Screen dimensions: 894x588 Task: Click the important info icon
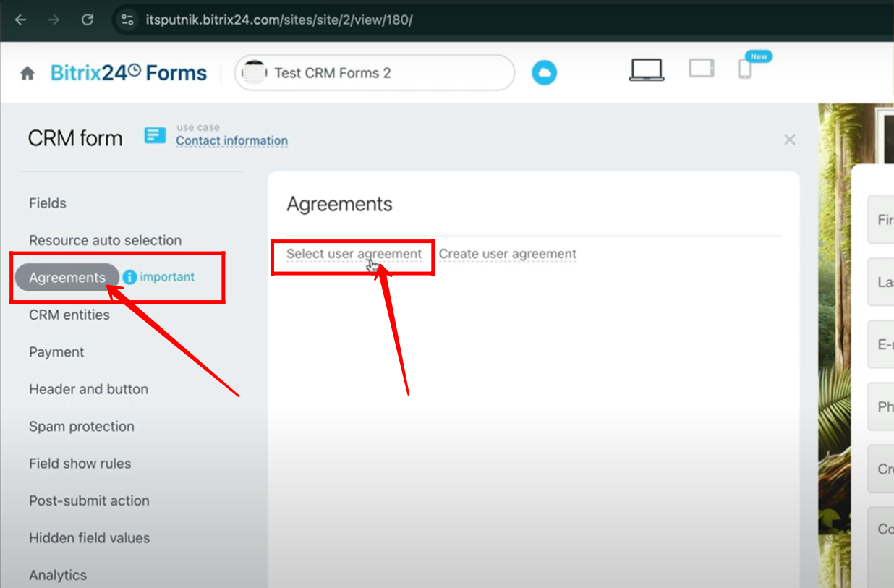pyautogui.click(x=129, y=277)
